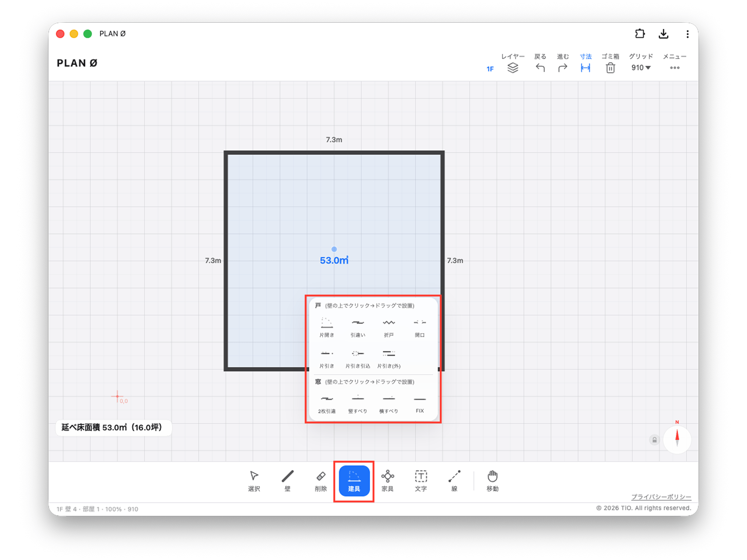
Task: Choose the 線 line tool
Action: [x=454, y=481]
